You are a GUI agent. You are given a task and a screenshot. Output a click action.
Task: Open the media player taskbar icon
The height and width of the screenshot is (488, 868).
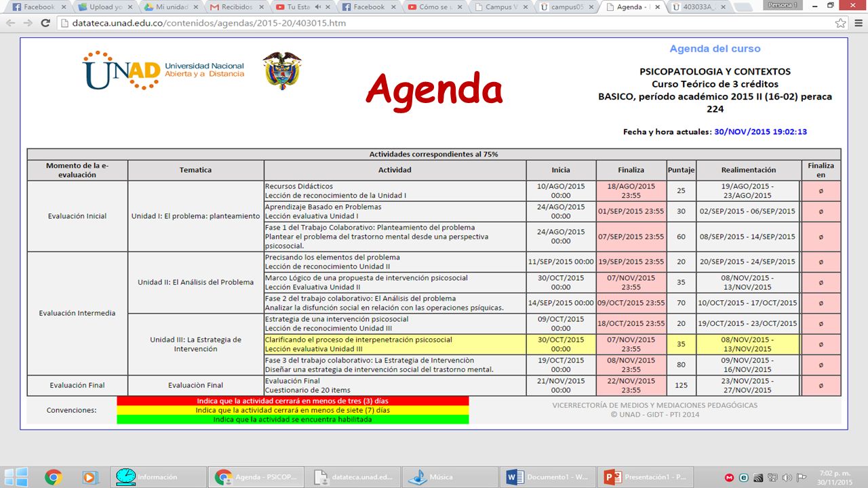tap(89, 477)
